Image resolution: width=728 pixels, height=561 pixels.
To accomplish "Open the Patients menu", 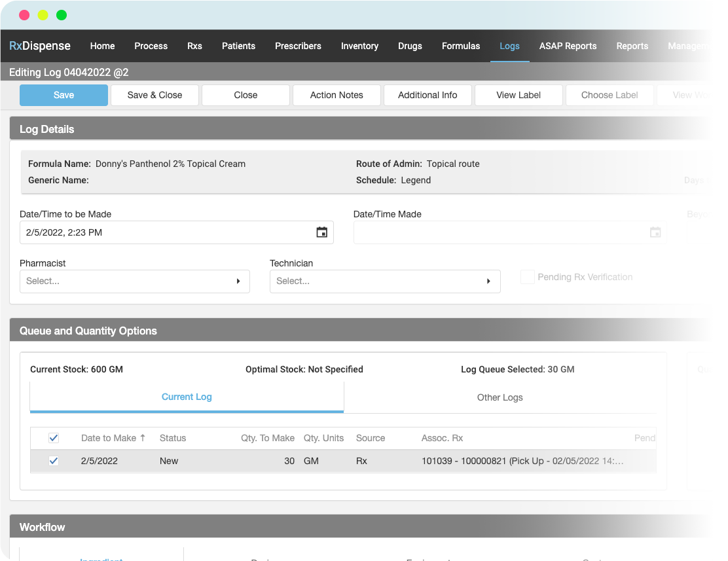I will click(x=239, y=46).
